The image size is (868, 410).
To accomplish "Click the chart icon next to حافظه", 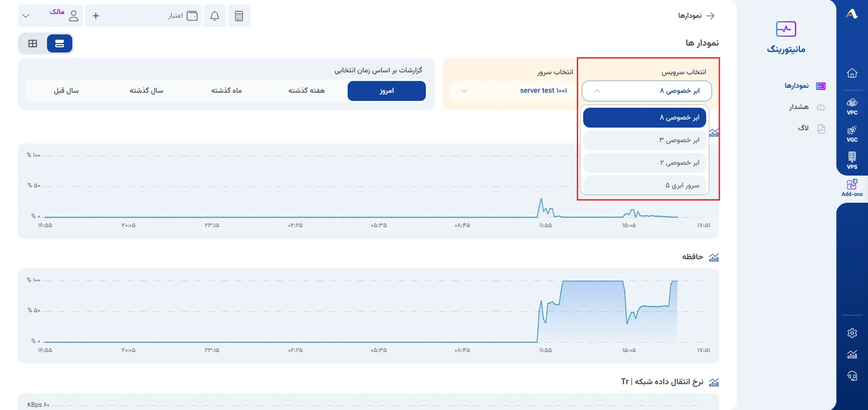I will (714, 257).
